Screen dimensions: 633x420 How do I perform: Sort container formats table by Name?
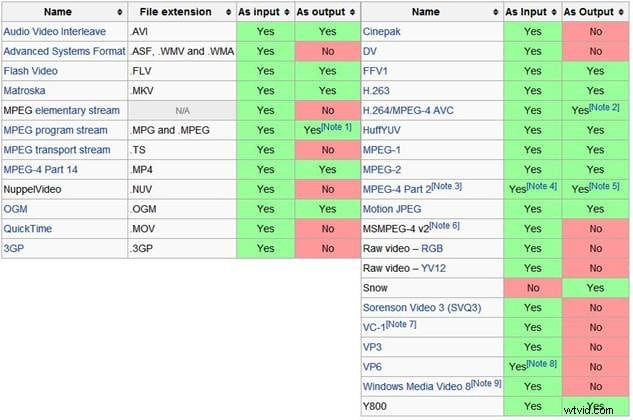[x=120, y=12]
